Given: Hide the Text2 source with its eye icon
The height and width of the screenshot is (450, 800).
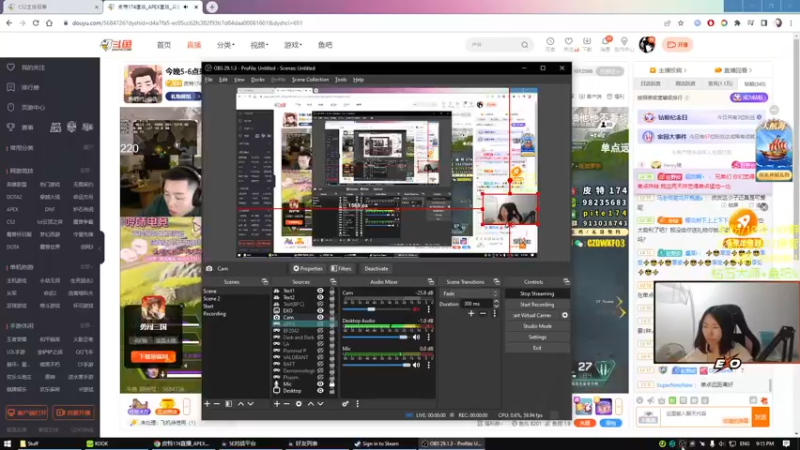Looking at the screenshot, I should click(x=320, y=297).
